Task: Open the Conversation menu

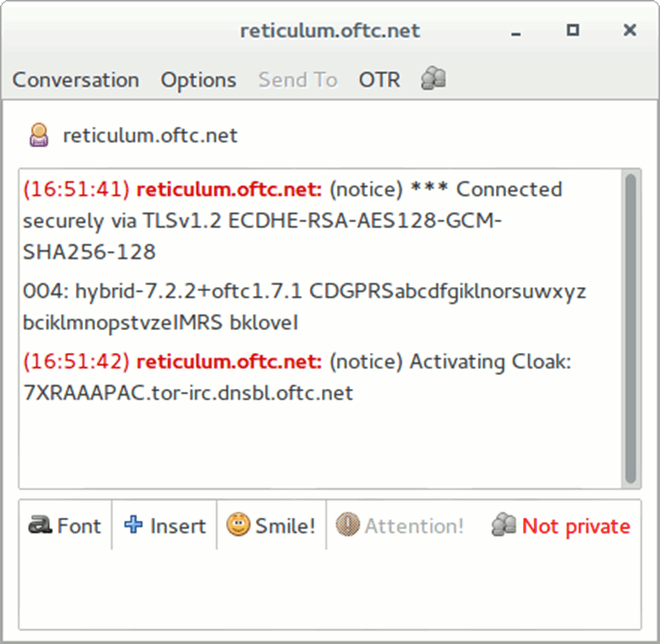Action: point(76,80)
